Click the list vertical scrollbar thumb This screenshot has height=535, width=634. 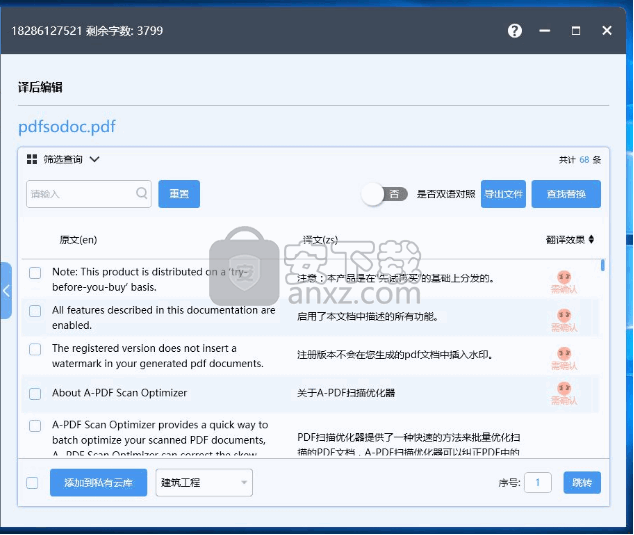tap(603, 265)
